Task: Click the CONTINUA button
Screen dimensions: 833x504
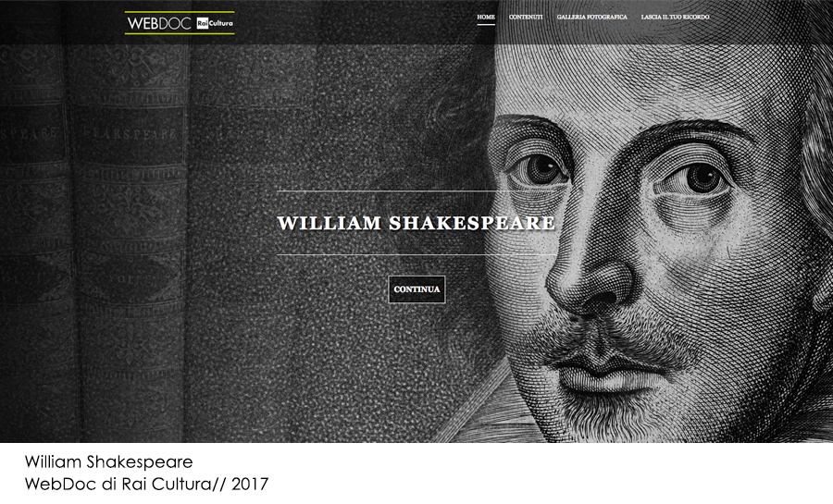Action: (417, 289)
